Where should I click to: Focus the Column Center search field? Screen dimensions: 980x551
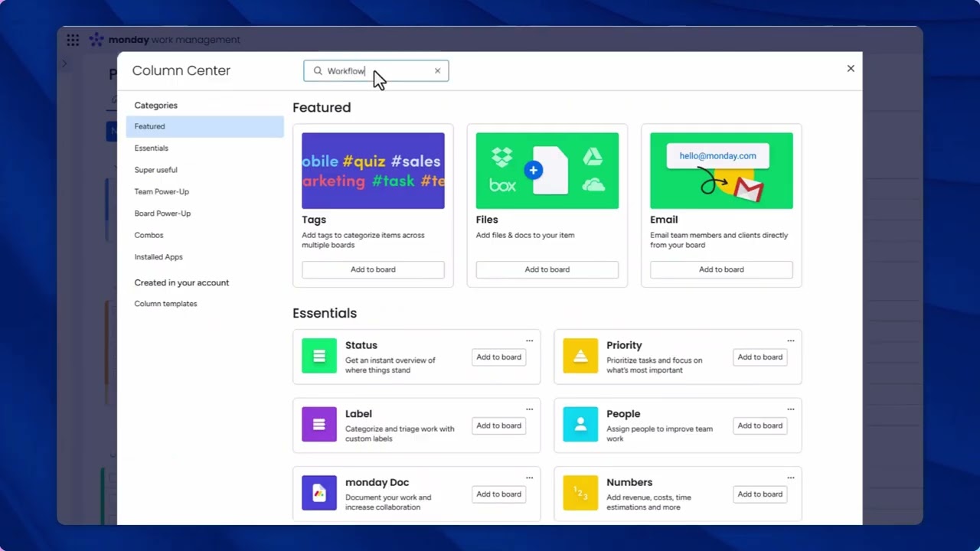[376, 71]
